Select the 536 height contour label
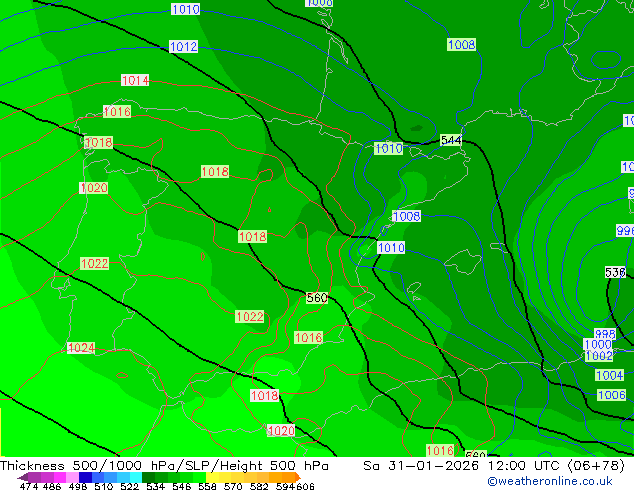The height and width of the screenshot is (490, 634). tap(615, 272)
